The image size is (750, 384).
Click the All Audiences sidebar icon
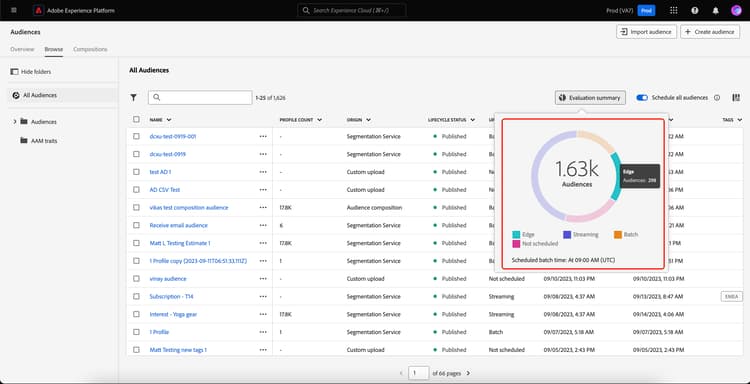tap(16, 95)
